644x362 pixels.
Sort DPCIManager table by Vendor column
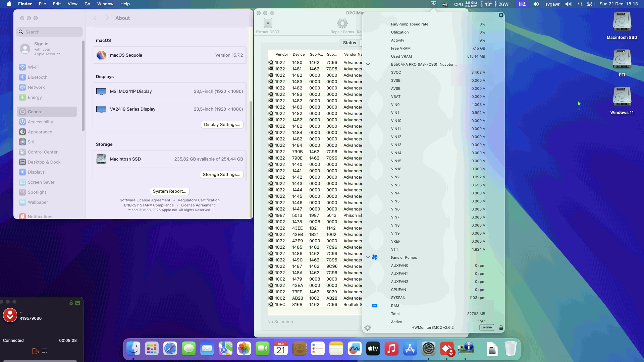coord(282,54)
